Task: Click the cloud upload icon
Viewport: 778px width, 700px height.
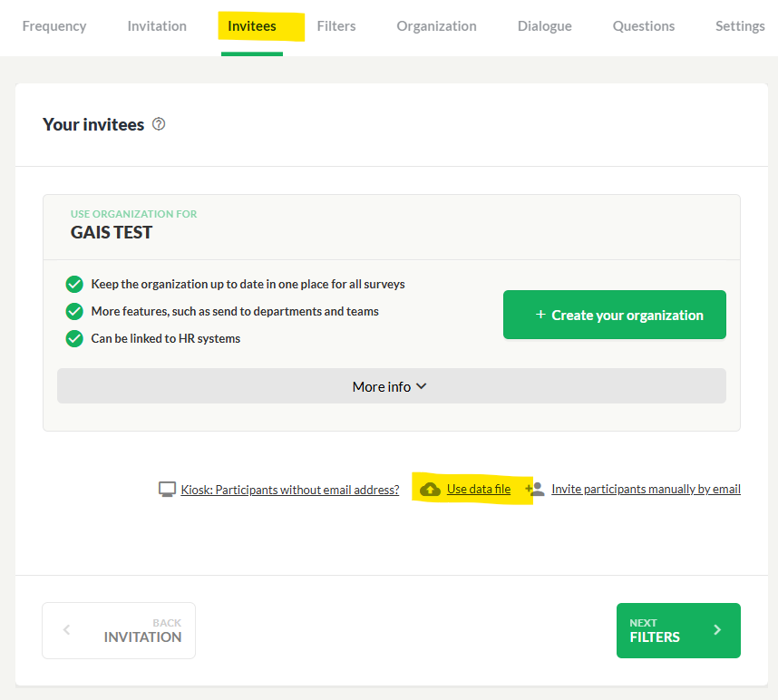Action: tap(430, 490)
